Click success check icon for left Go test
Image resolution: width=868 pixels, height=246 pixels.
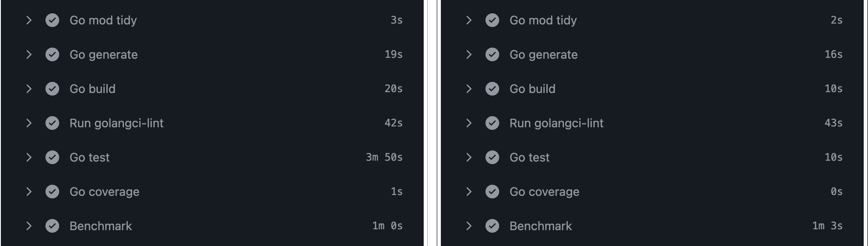(x=52, y=157)
